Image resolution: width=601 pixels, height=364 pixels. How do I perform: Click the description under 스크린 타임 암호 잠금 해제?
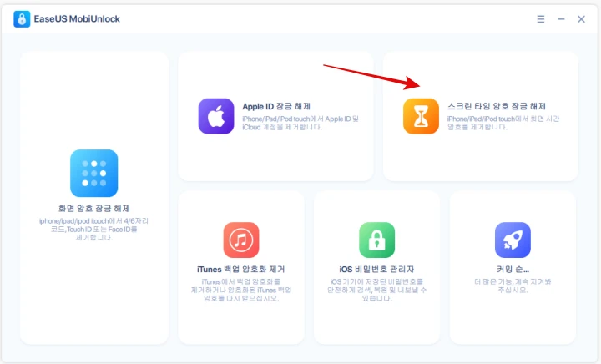tap(503, 123)
